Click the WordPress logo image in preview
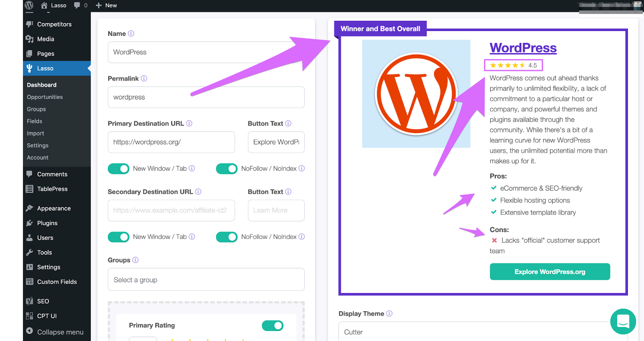This screenshot has width=644, height=341. [416, 94]
